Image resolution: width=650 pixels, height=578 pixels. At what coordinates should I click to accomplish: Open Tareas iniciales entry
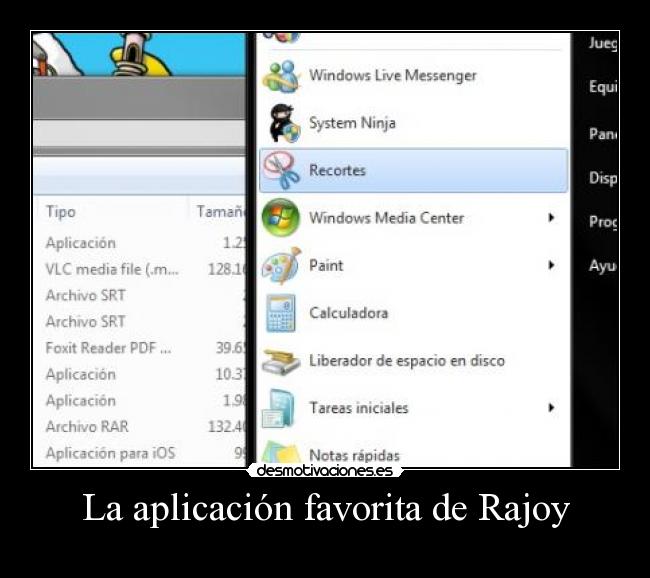(x=413, y=408)
